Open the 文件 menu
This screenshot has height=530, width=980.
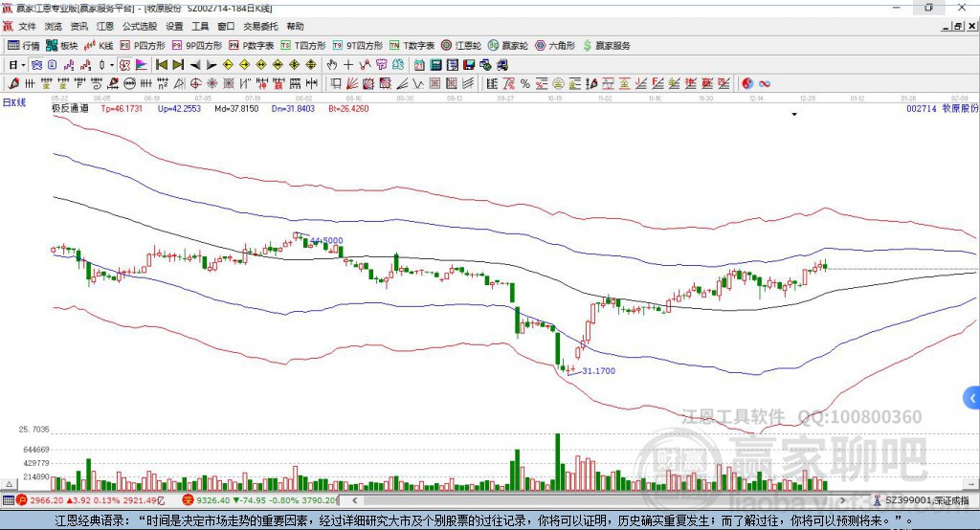(27, 26)
